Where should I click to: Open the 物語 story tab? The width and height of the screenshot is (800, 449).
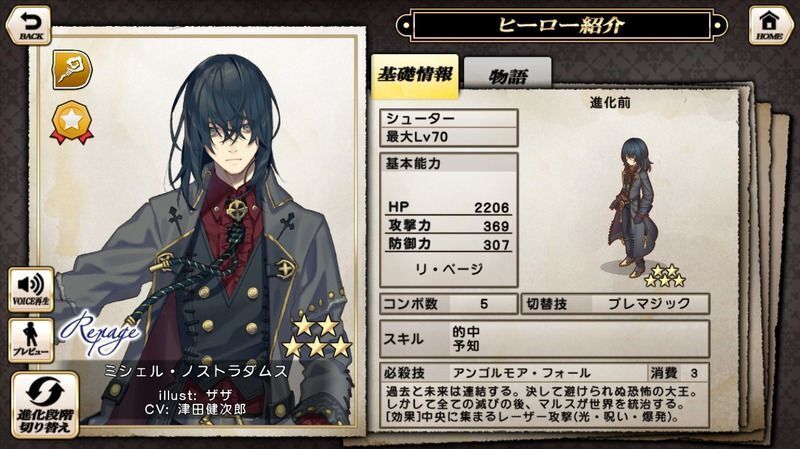[508, 76]
